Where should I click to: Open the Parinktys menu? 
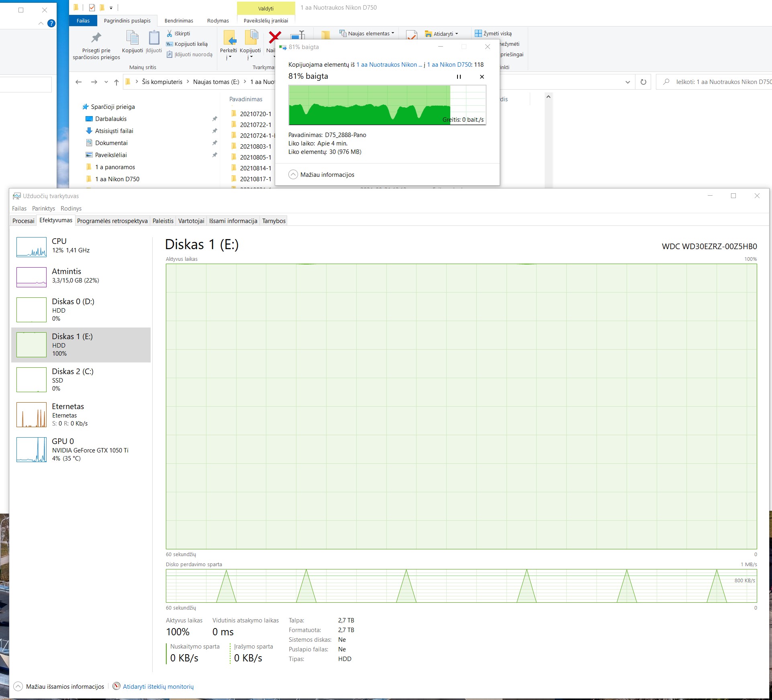tap(43, 208)
